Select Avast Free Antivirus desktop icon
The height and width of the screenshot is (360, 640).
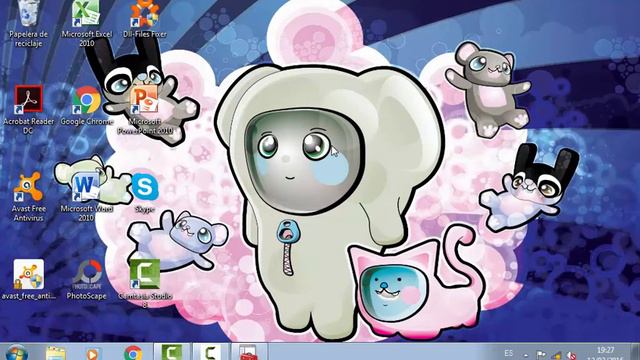click(28, 197)
